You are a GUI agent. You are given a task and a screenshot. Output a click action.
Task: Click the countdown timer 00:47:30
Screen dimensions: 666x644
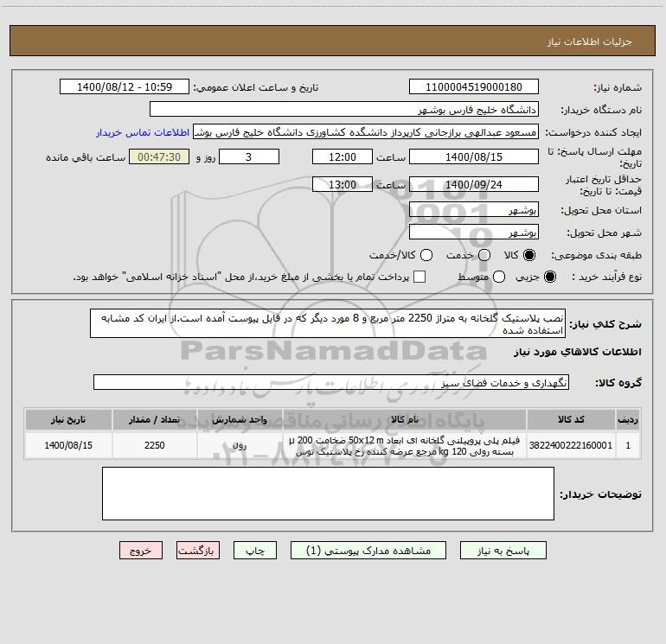[x=159, y=156]
